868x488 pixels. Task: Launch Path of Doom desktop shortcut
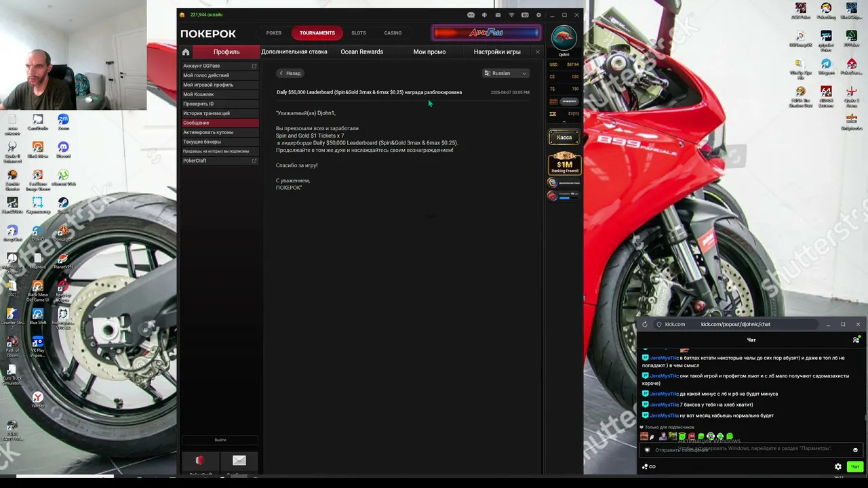(x=12, y=346)
